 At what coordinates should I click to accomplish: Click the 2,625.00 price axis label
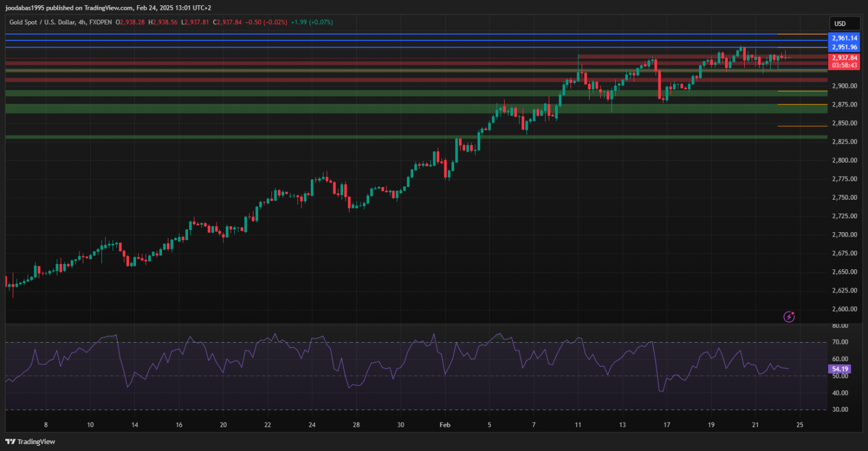[x=844, y=291]
